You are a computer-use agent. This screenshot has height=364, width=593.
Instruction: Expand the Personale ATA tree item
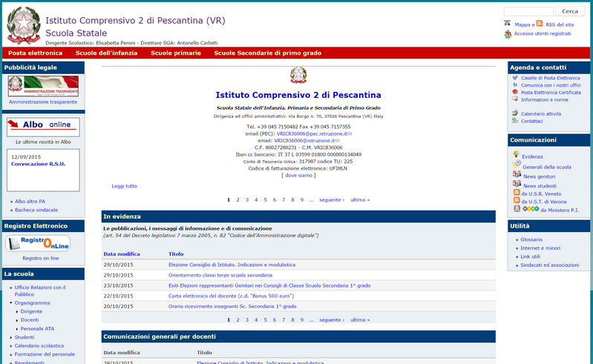click(x=17, y=329)
